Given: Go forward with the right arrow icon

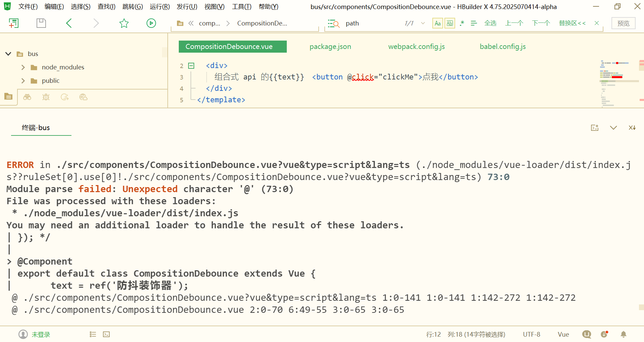Looking at the screenshot, I should tap(96, 23).
